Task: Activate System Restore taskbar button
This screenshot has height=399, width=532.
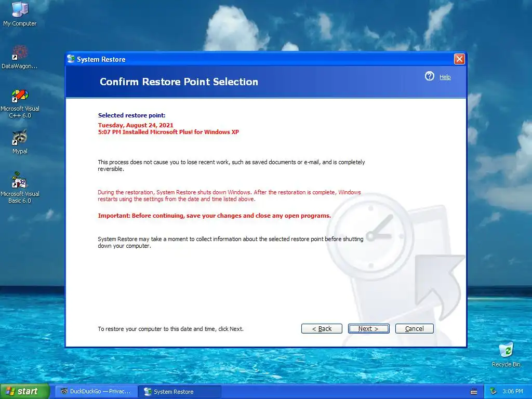Action: tap(180, 392)
